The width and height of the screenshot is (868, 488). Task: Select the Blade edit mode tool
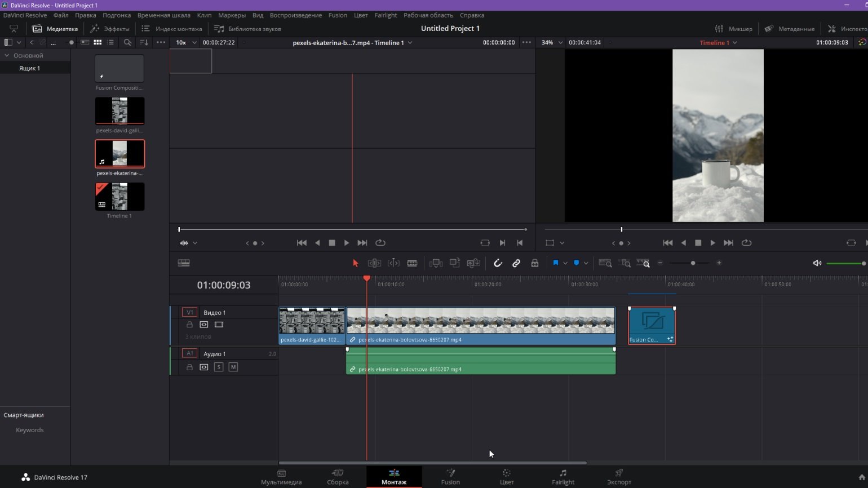(x=412, y=263)
